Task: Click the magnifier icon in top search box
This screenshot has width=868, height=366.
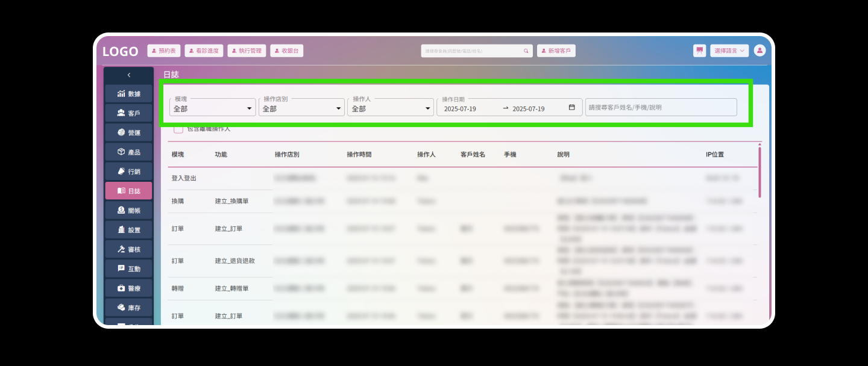Action: click(526, 51)
